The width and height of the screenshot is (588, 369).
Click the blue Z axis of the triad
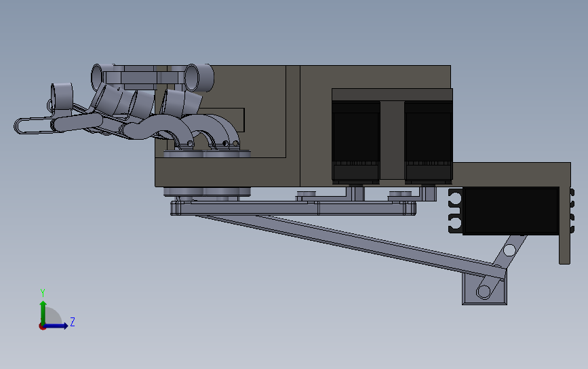tap(57, 326)
